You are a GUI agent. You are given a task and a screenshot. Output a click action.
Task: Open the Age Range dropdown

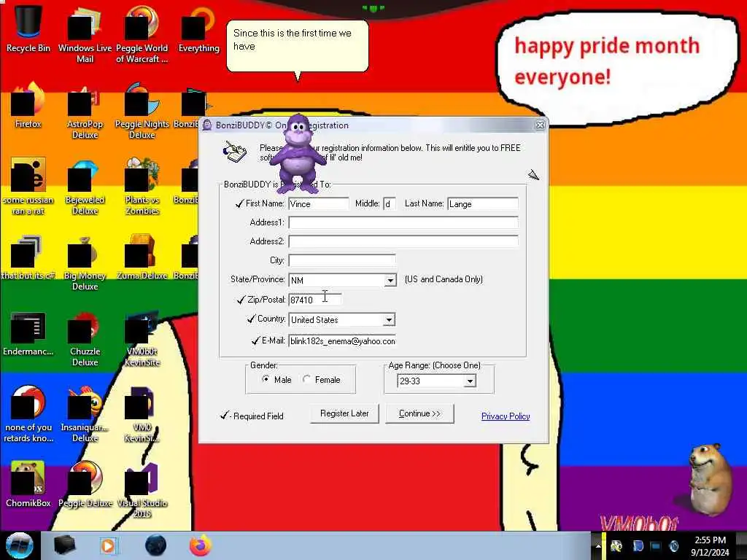click(x=471, y=381)
